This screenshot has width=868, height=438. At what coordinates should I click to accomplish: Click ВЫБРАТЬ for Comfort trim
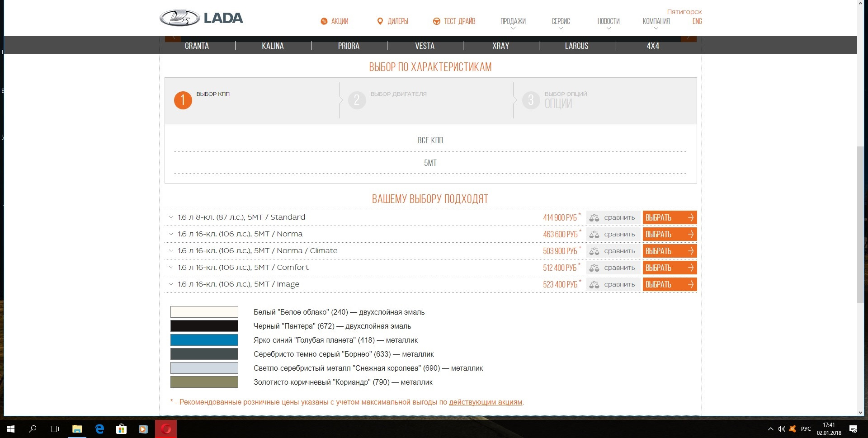pos(670,268)
